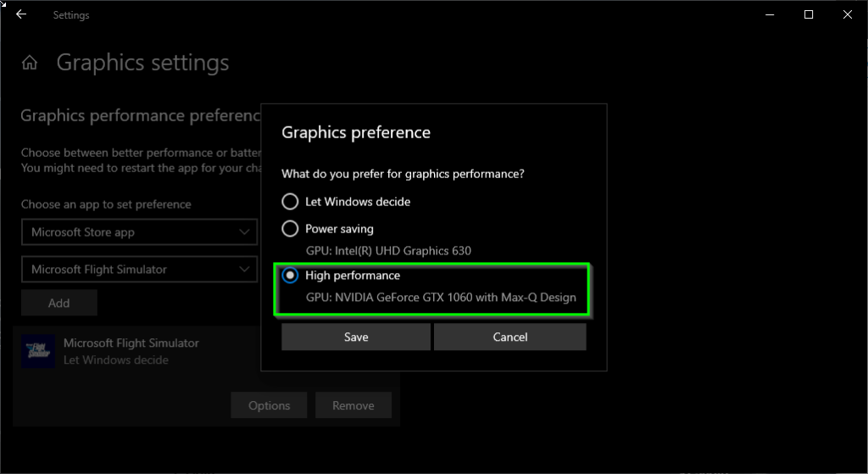Open Settings home via house icon
Screen dimensions: 868x474
click(x=30, y=63)
